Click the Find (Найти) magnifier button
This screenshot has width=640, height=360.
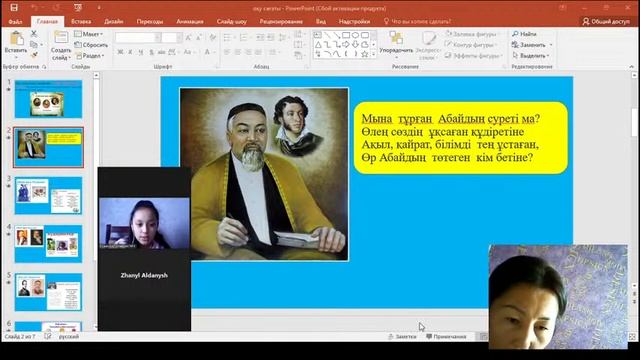pyautogui.click(x=524, y=34)
